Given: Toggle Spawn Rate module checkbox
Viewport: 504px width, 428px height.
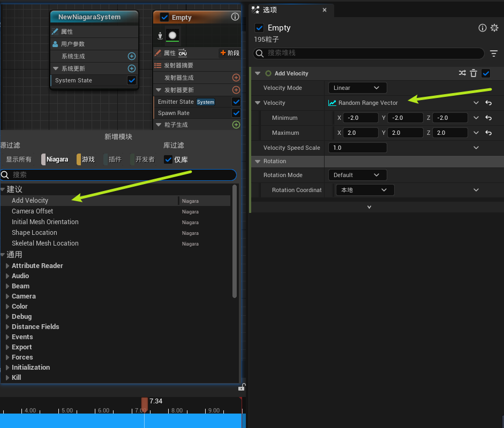Looking at the screenshot, I should tap(236, 113).
